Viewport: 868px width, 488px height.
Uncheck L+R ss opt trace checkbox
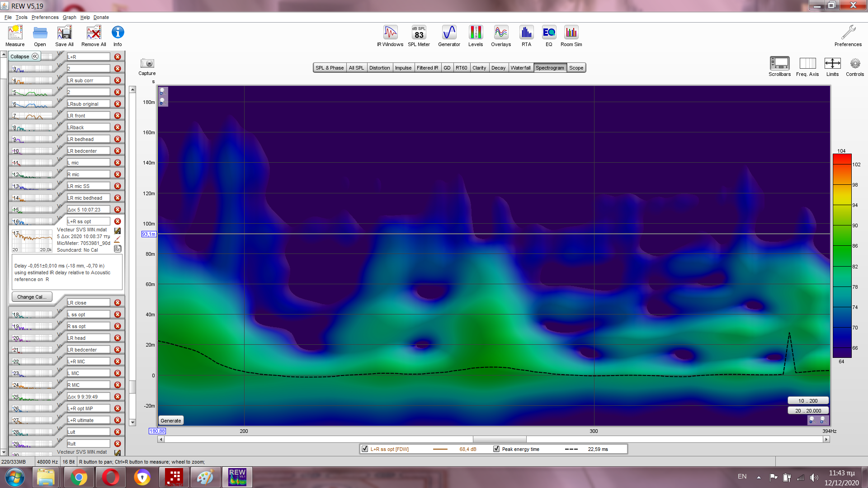point(365,449)
